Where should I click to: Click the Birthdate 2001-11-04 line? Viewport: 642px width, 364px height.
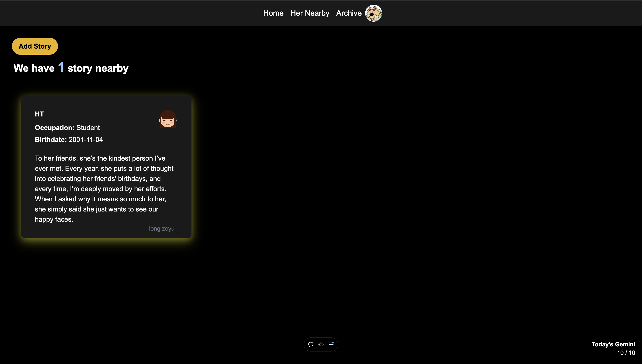(69, 140)
